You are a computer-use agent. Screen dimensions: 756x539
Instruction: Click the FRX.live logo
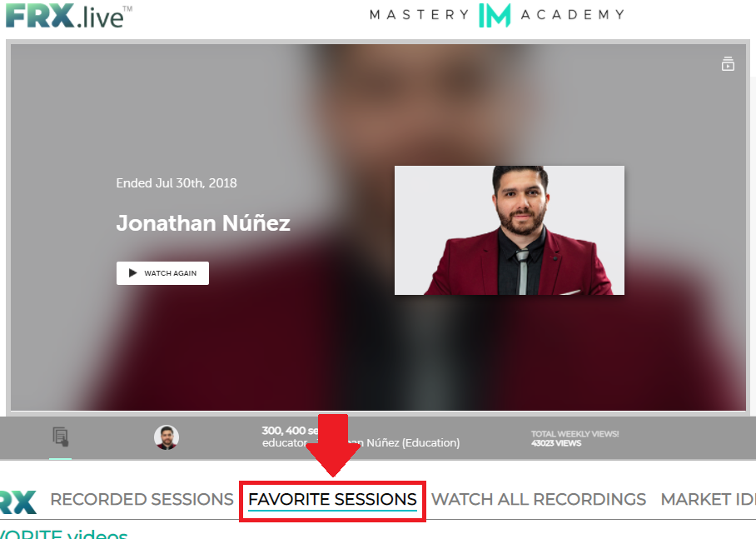click(68, 16)
